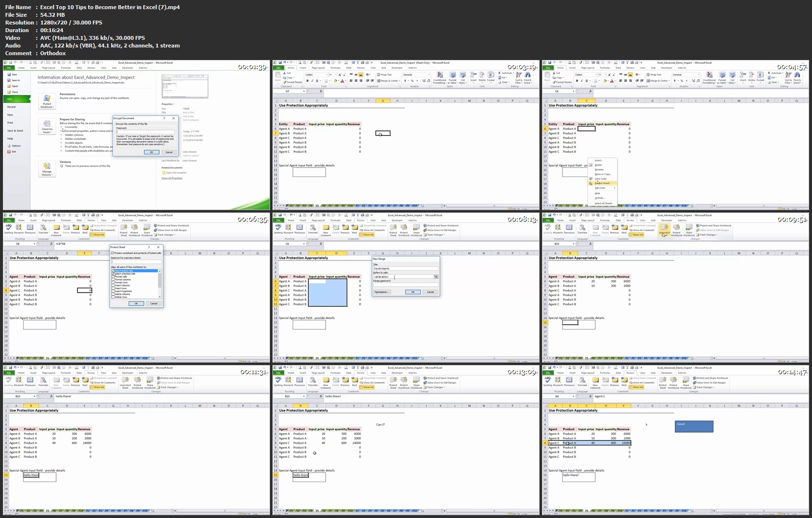Click OK in the Protect Sheet dialog

click(136, 303)
